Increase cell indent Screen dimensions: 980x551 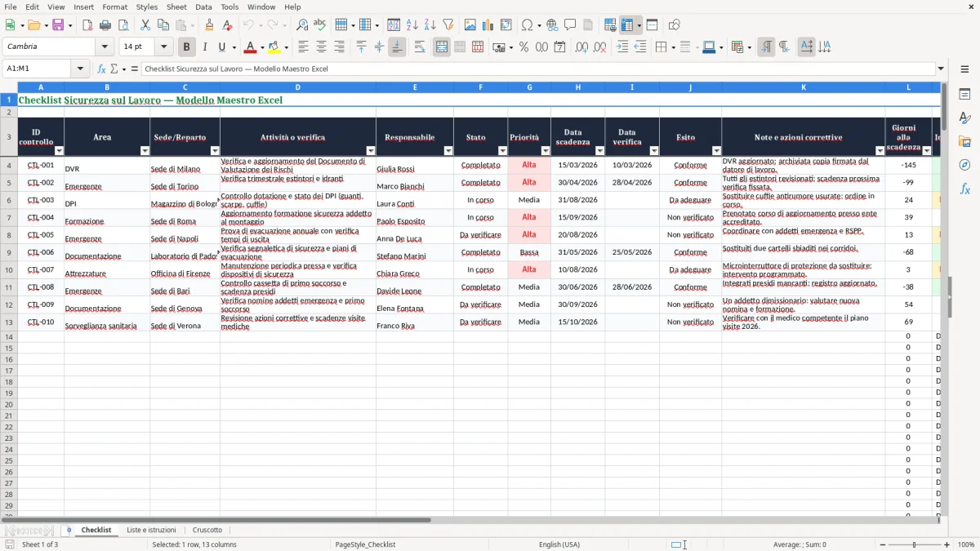622,47
